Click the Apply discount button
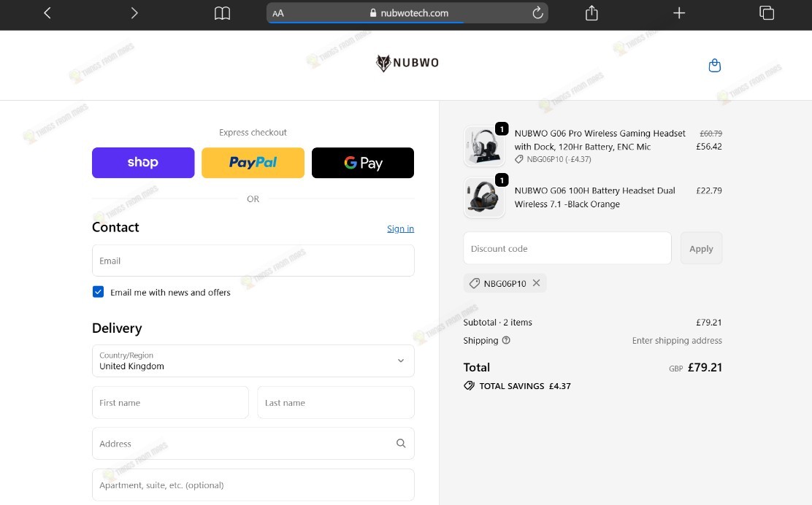This screenshot has height=505, width=812. (701, 248)
